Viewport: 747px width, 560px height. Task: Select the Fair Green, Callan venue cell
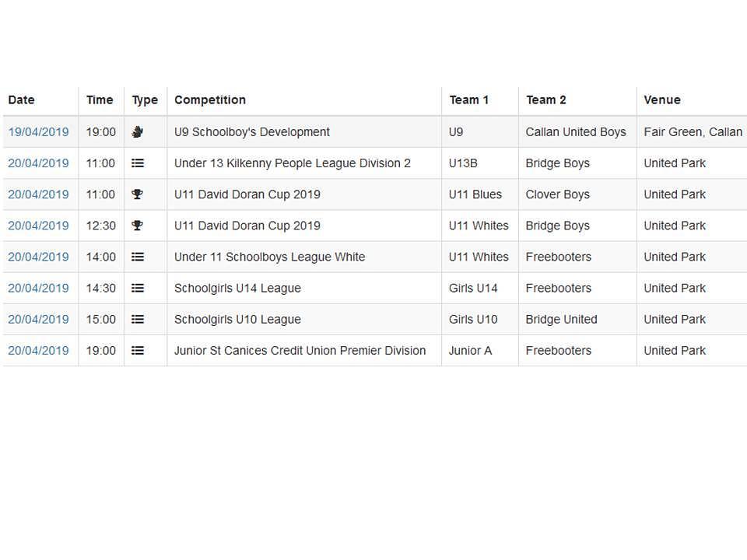[693, 132]
